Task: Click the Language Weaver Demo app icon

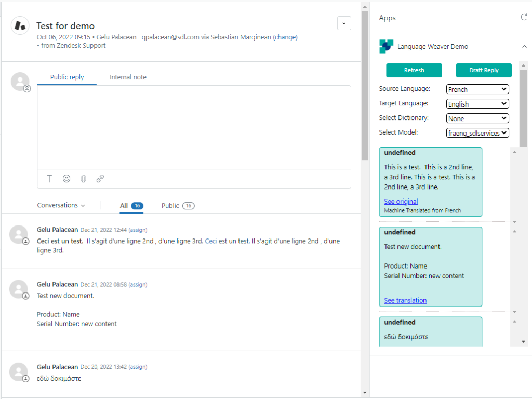Action: point(385,46)
